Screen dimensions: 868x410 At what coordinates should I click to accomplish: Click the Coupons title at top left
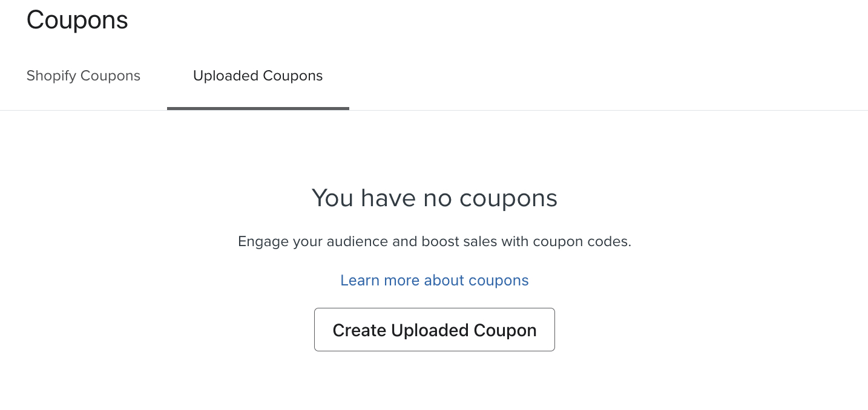tap(77, 19)
